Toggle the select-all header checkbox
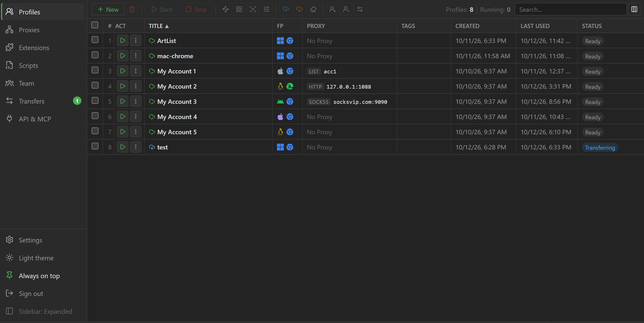The image size is (644, 323). click(95, 25)
